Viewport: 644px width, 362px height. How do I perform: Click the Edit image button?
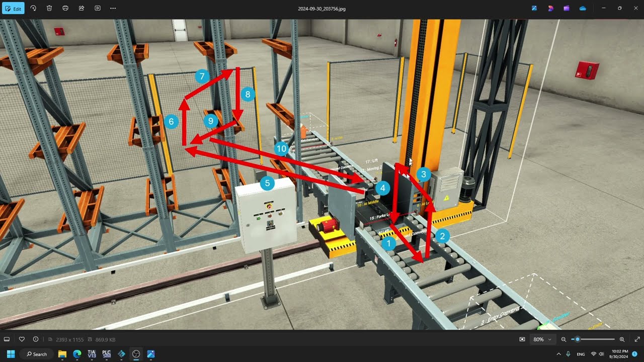click(13, 9)
